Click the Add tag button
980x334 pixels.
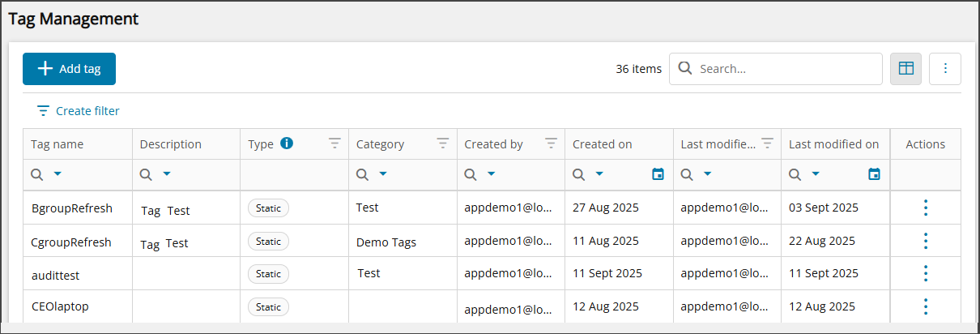click(69, 69)
